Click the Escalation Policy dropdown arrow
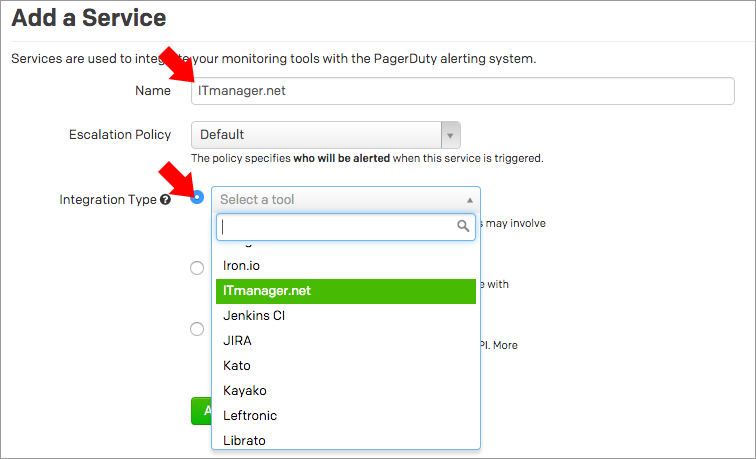 (450, 135)
